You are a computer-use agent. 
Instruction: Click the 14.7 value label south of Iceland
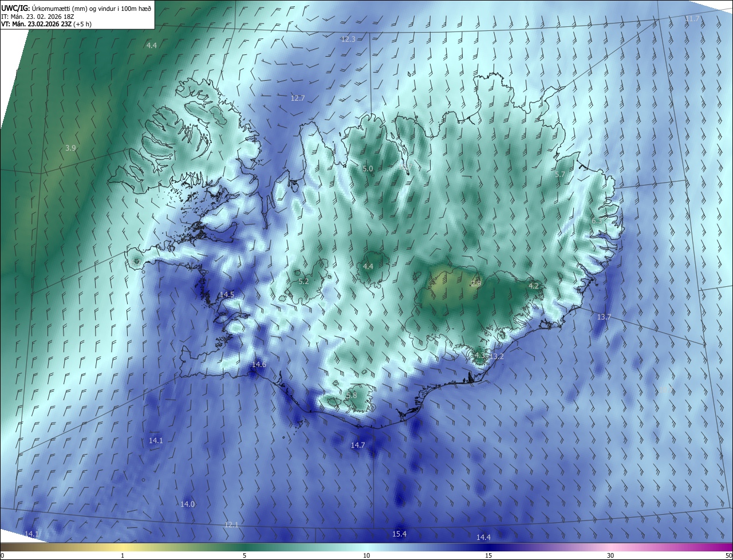coord(358,445)
